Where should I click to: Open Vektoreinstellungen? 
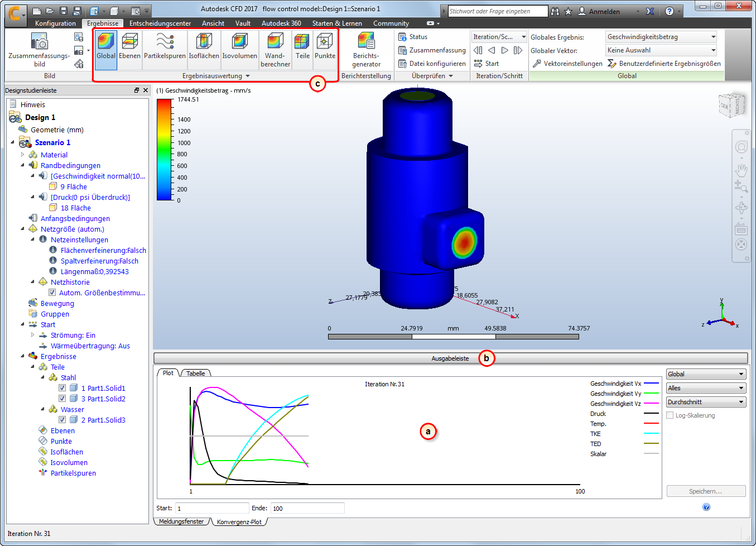[x=567, y=64]
